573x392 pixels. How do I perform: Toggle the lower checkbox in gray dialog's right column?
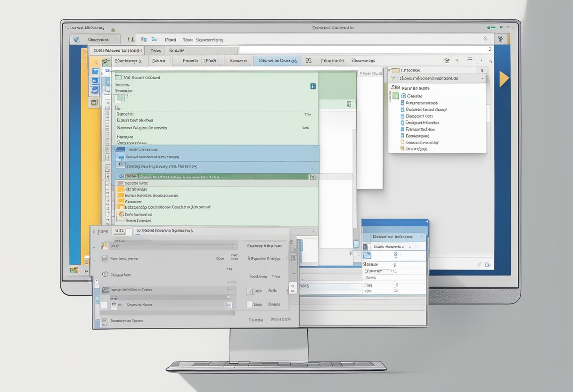(x=249, y=304)
